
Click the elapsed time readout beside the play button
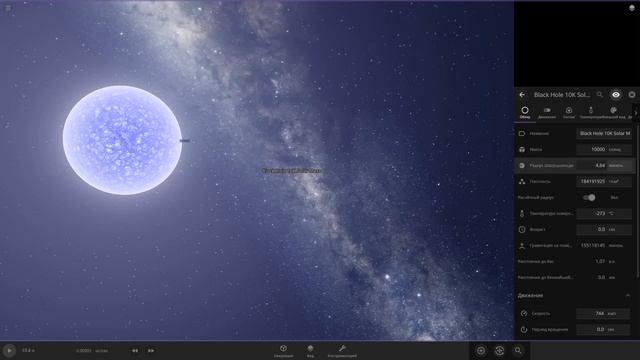28,351
